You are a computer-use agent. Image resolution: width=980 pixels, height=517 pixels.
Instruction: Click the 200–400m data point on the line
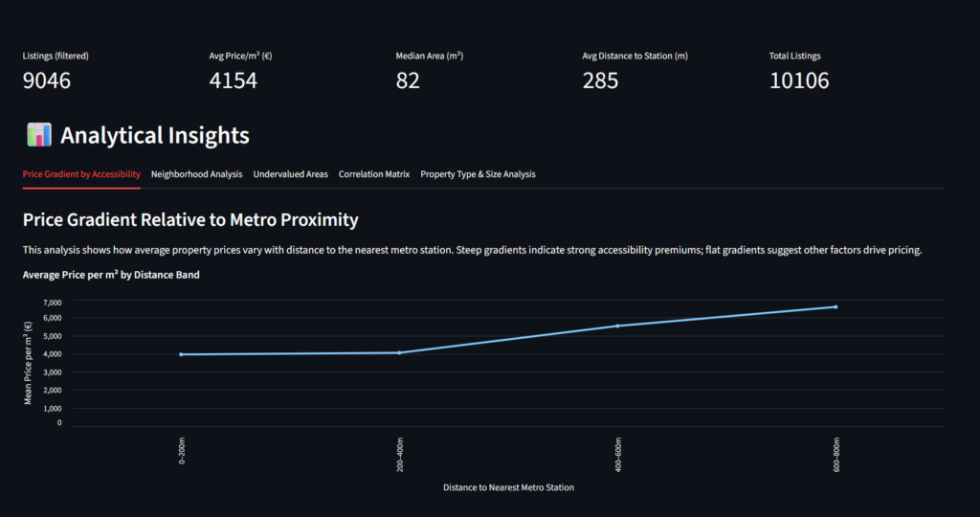click(x=399, y=352)
